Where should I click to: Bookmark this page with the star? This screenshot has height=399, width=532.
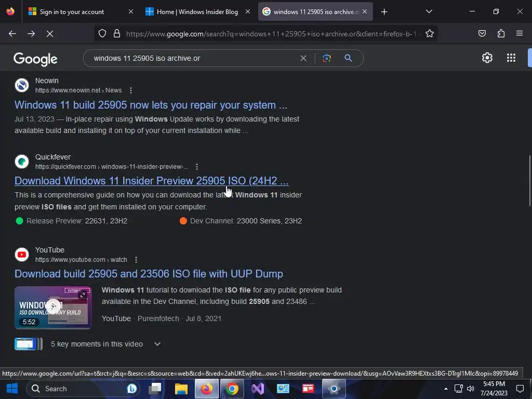click(430, 34)
